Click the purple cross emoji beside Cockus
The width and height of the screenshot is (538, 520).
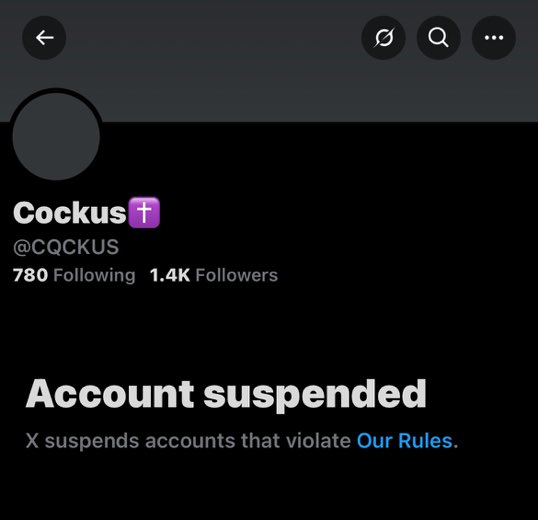tap(144, 213)
